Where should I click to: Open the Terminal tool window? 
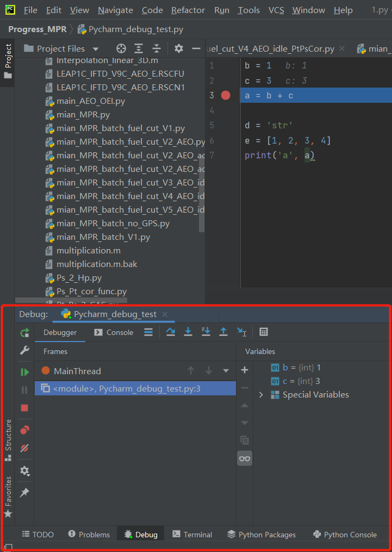(x=192, y=535)
